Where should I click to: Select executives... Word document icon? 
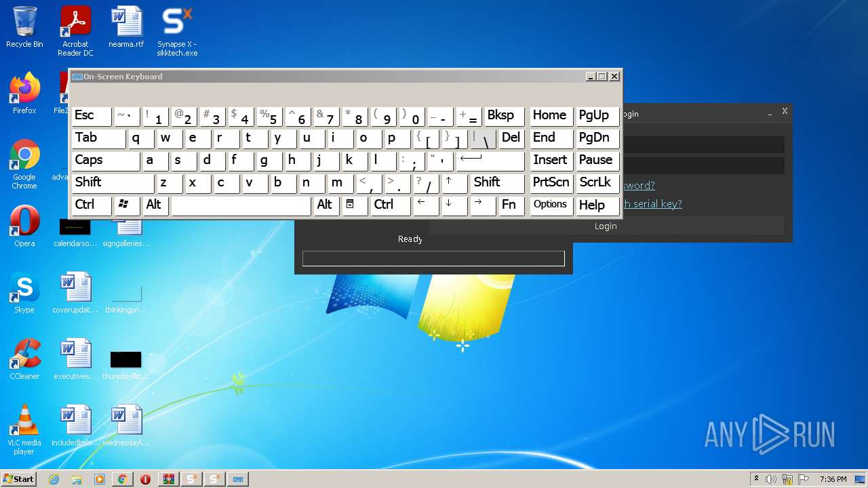pos(75,359)
